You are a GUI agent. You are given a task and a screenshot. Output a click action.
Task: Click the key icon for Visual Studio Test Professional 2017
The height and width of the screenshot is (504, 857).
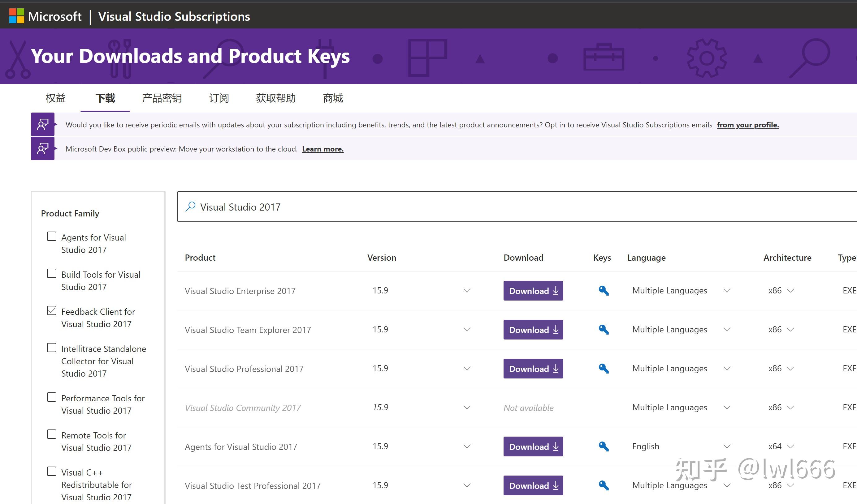point(603,485)
